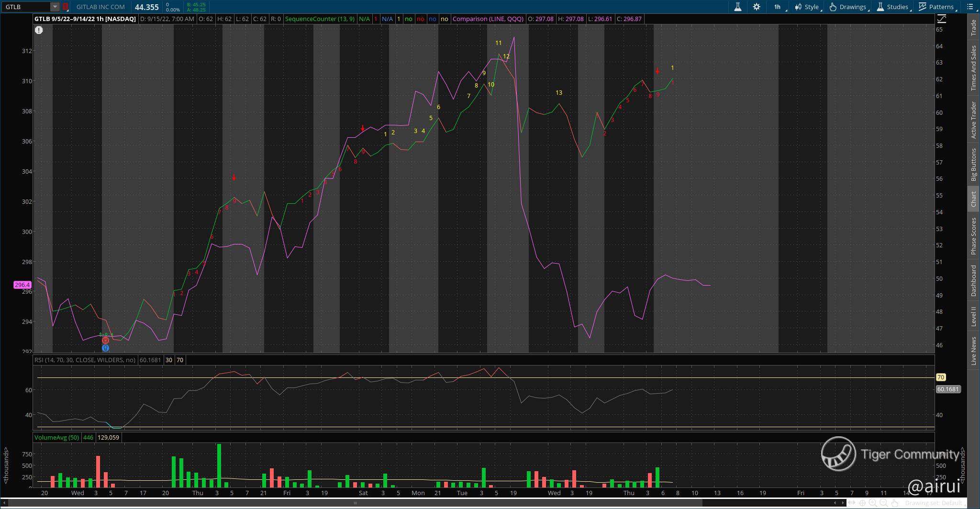Open the Edit studies flask icon

coord(737,7)
